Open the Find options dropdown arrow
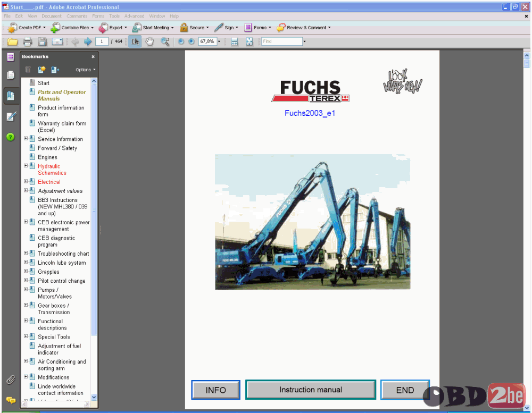Viewport: 532px width, 413px height. pyautogui.click(x=304, y=41)
